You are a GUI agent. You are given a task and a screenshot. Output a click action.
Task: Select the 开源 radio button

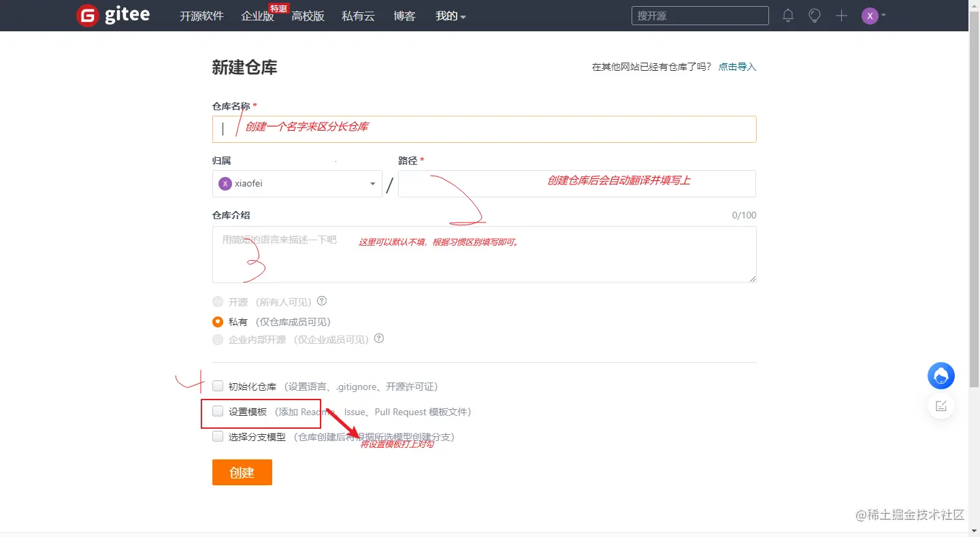(x=218, y=302)
